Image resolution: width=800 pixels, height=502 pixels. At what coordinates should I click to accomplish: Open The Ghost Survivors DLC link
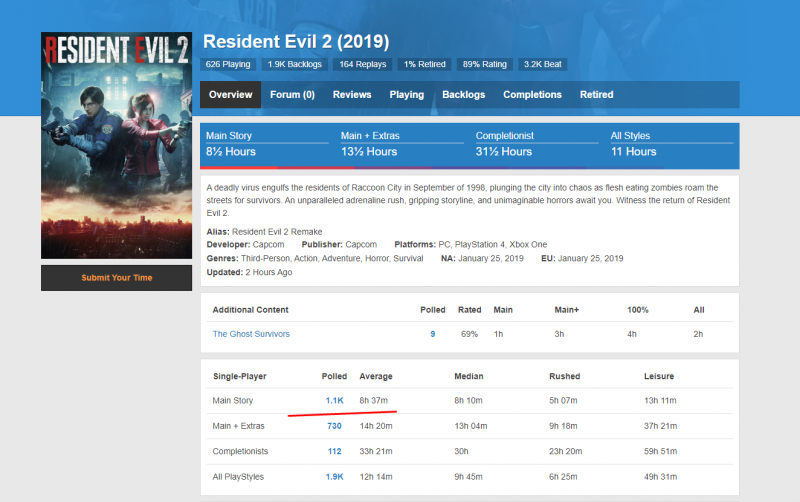coord(251,334)
